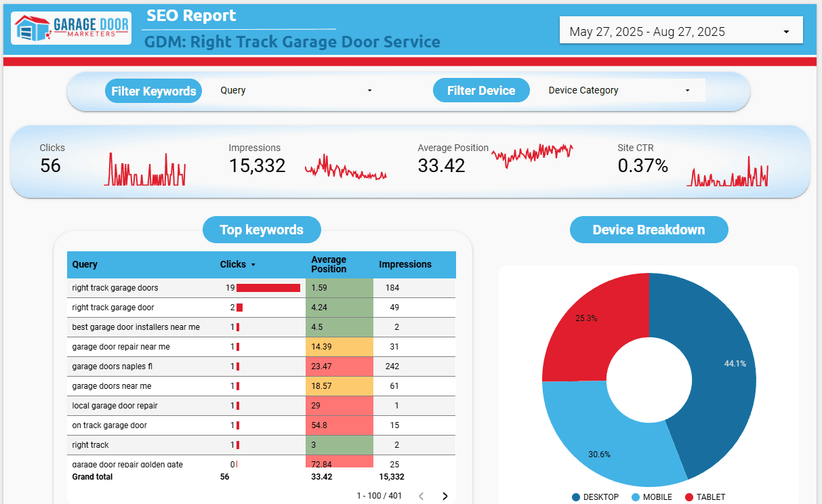Click impressions cell 242
The width and height of the screenshot is (822, 504).
(x=392, y=366)
